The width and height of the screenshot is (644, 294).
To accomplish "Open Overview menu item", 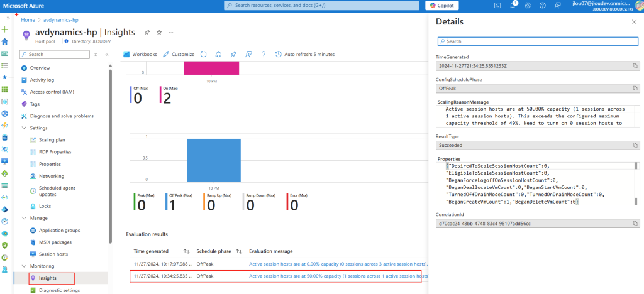I will pos(40,68).
